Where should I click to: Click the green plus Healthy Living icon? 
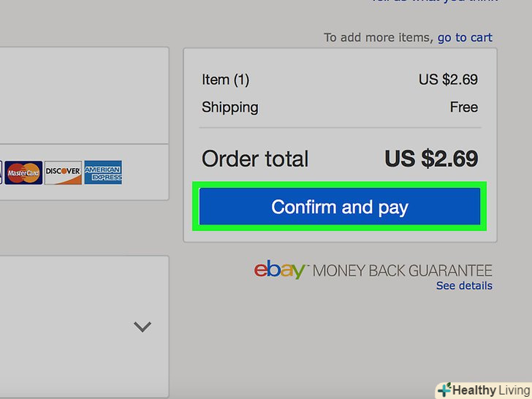[x=444, y=389]
